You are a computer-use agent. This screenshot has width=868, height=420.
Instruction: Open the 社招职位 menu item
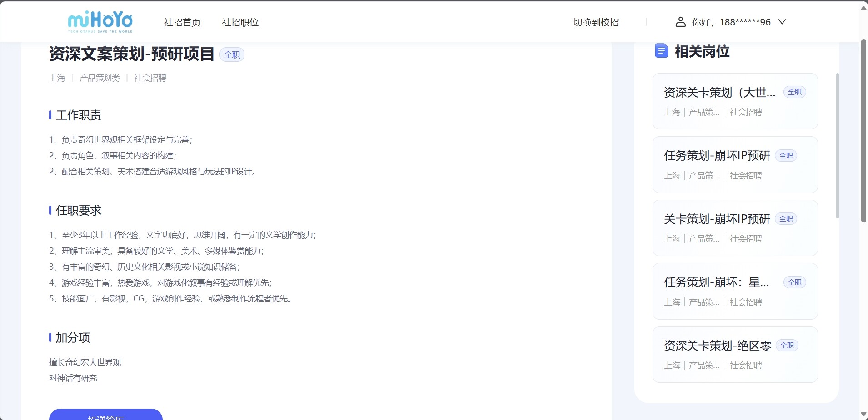(x=240, y=22)
